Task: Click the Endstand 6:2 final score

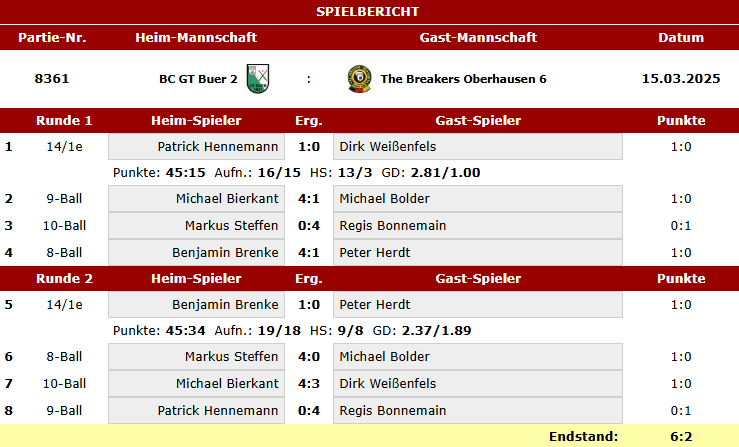Action: point(681,437)
